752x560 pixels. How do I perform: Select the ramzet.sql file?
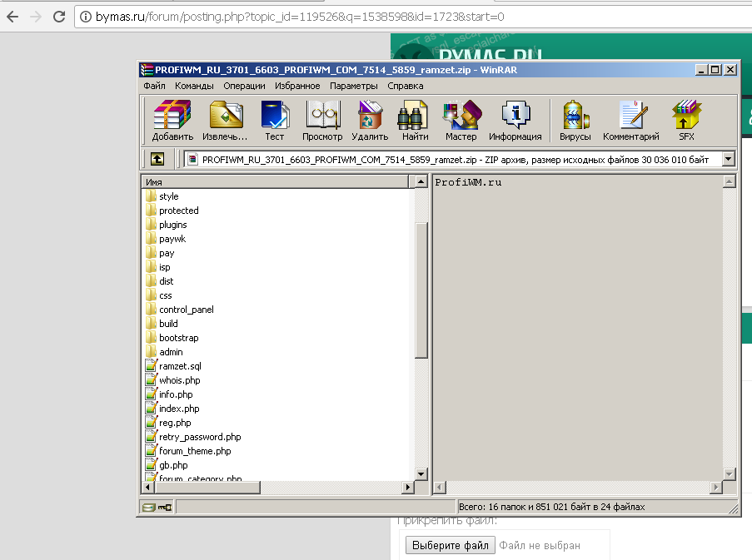pos(180,366)
